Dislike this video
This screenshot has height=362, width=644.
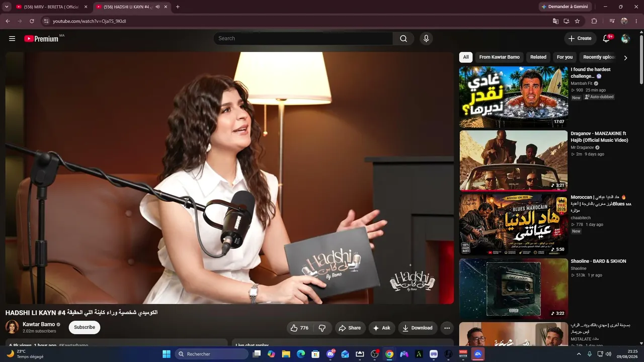coord(322,328)
